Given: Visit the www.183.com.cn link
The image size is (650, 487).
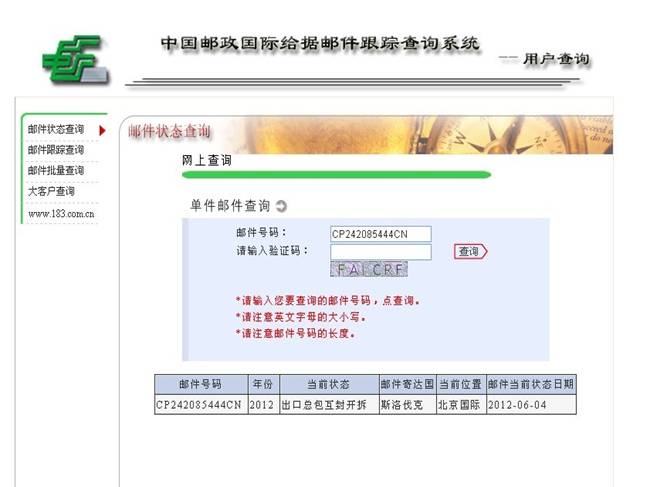Looking at the screenshot, I should pos(60,213).
